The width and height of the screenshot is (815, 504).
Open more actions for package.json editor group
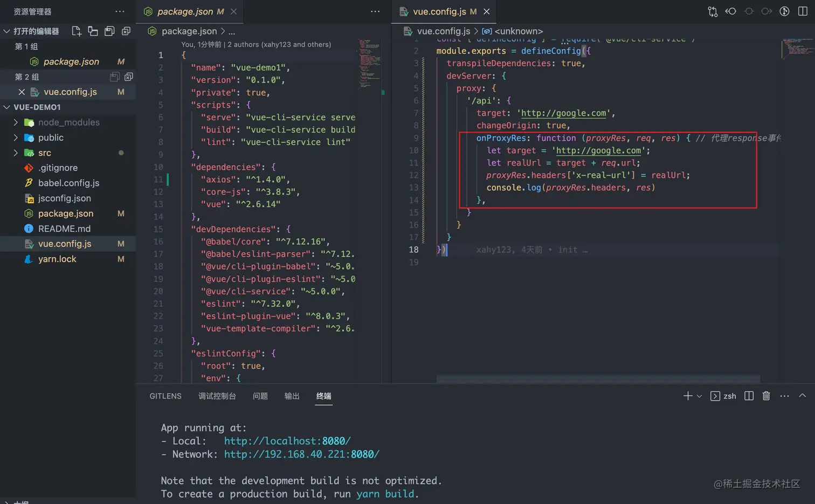[375, 11]
